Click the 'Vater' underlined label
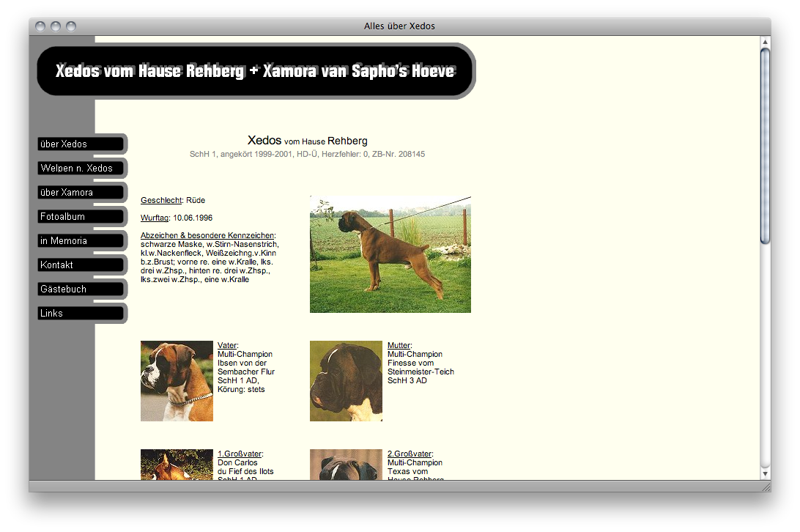The image size is (800, 532). coord(227,346)
